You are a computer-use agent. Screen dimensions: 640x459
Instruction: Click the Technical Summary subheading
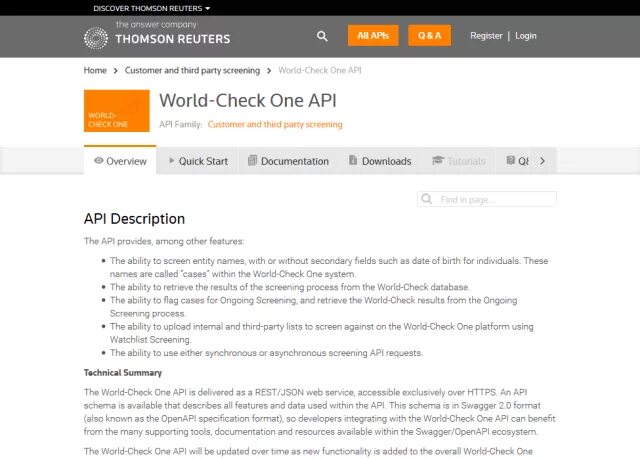pos(123,373)
